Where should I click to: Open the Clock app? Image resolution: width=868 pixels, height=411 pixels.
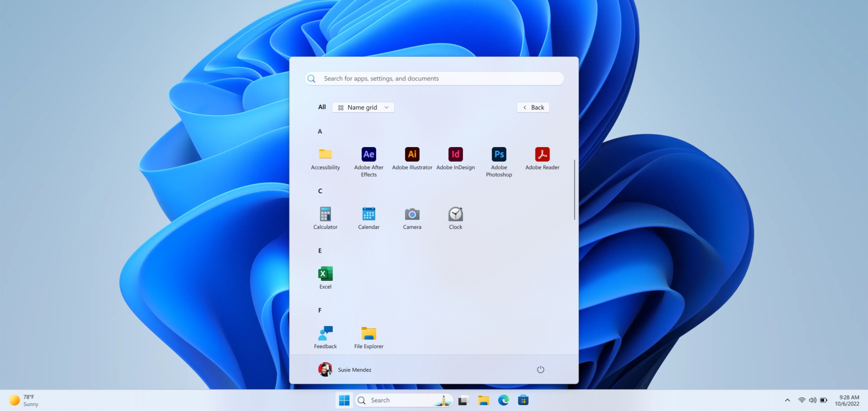(455, 218)
